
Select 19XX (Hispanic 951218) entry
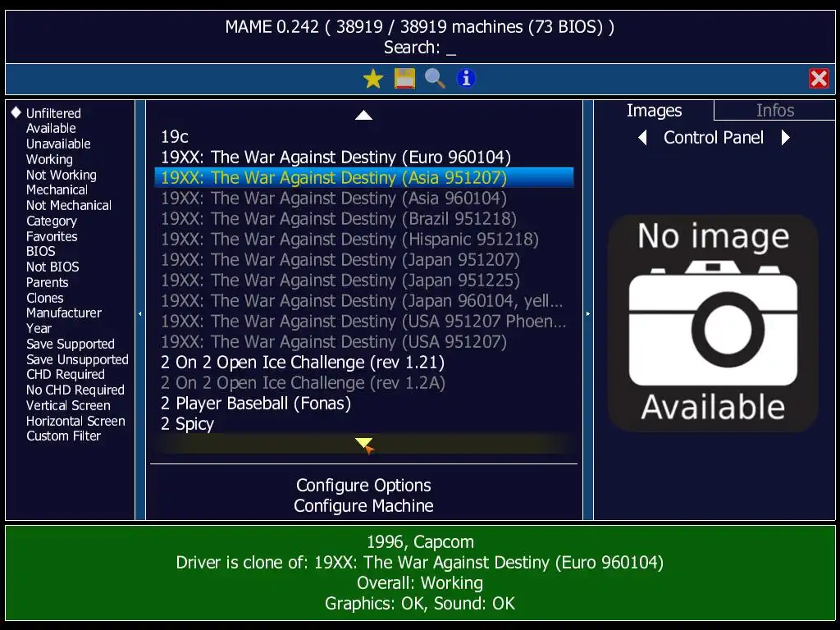point(363,239)
